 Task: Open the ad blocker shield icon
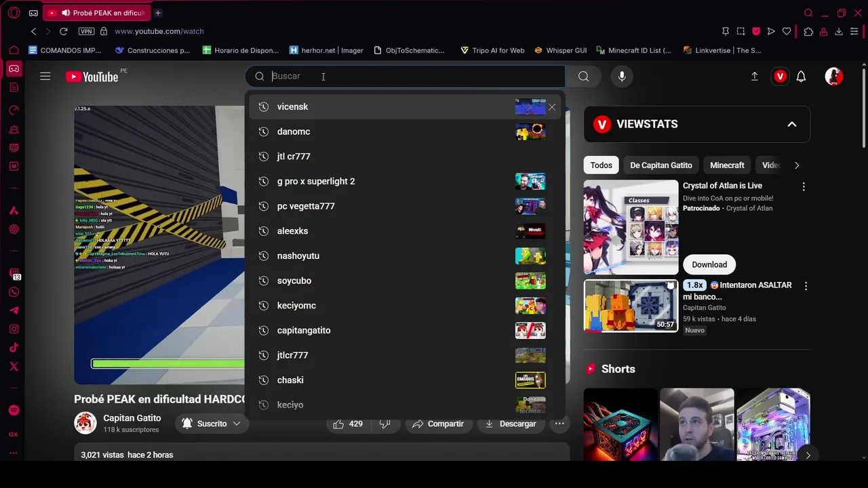click(756, 31)
